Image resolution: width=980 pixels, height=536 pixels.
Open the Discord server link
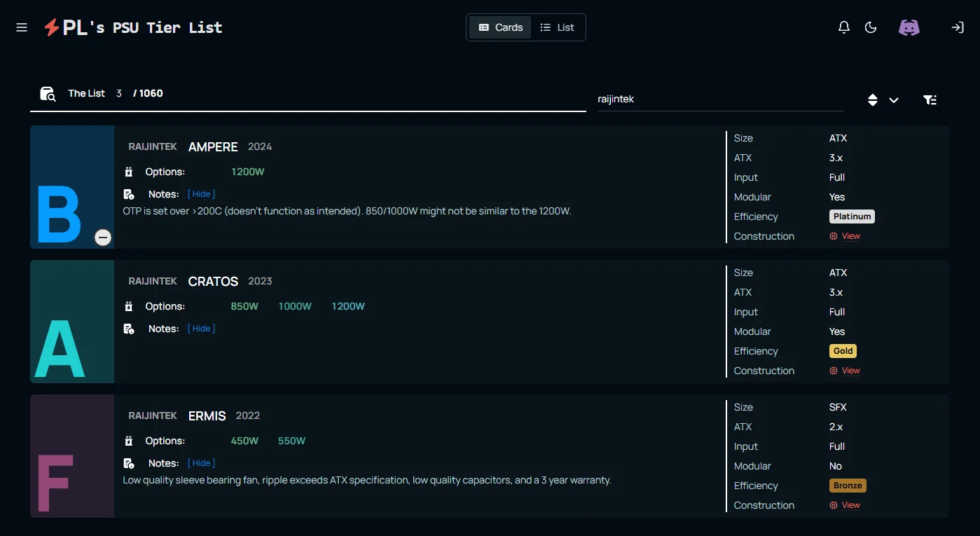(909, 27)
